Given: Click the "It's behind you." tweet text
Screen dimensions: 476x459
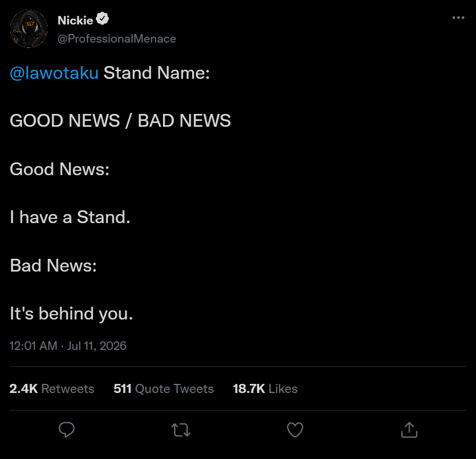Looking at the screenshot, I should tap(71, 314).
